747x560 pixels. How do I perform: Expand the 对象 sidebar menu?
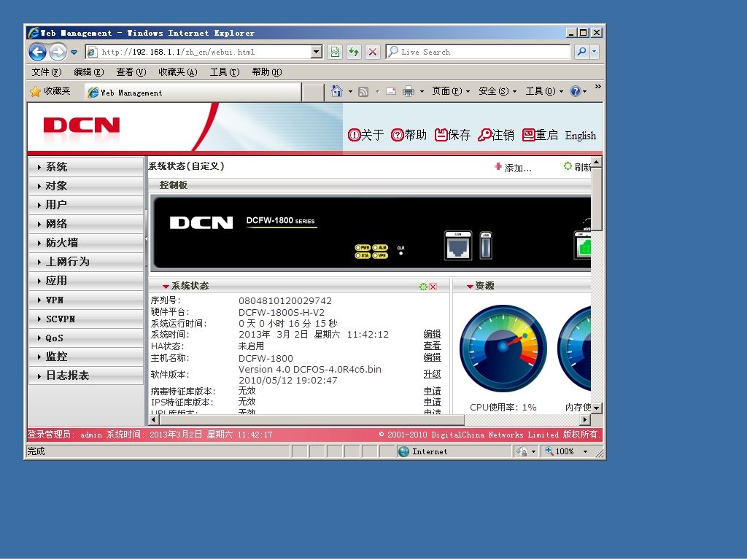[x=86, y=186]
